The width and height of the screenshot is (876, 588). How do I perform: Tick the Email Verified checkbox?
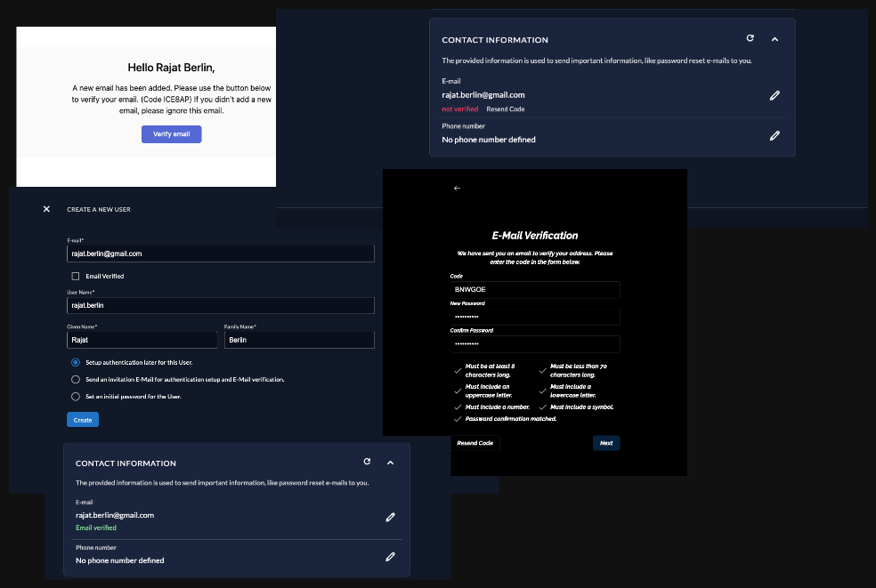[x=76, y=276]
